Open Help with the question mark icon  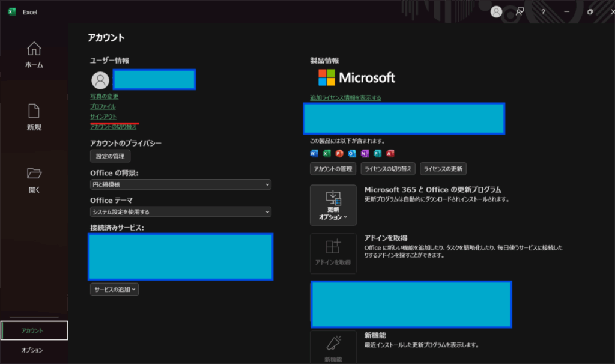click(543, 12)
